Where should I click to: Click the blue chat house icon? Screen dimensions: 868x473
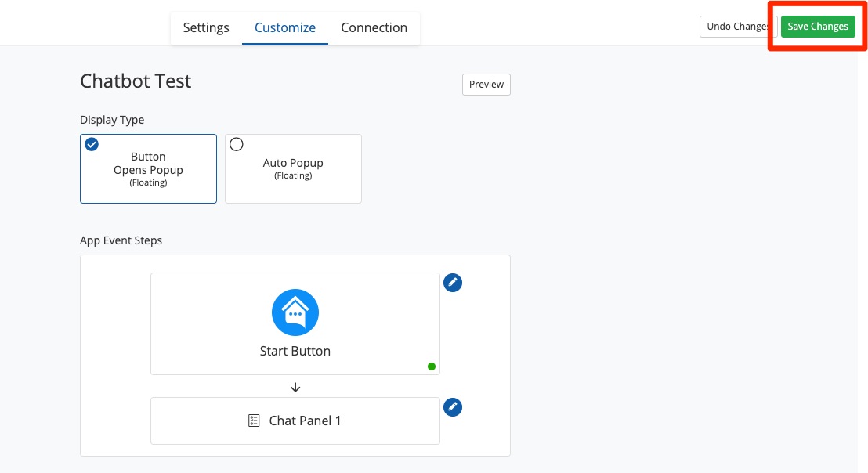click(295, 312)
